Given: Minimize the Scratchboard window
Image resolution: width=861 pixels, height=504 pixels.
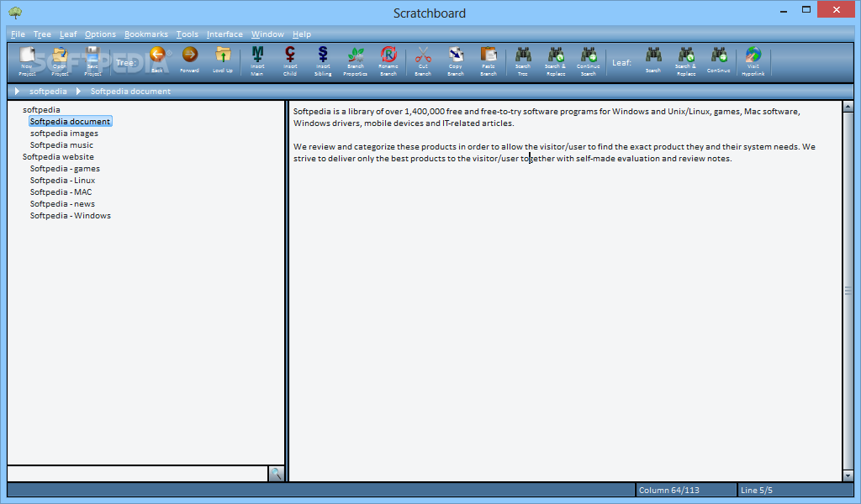Looking at the screenshot, I should click(784, 10).
